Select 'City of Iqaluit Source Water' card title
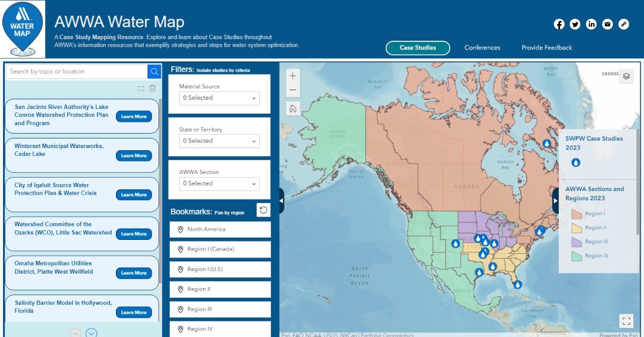The width and height of the screenshot is (644, 337). [55, 189]
